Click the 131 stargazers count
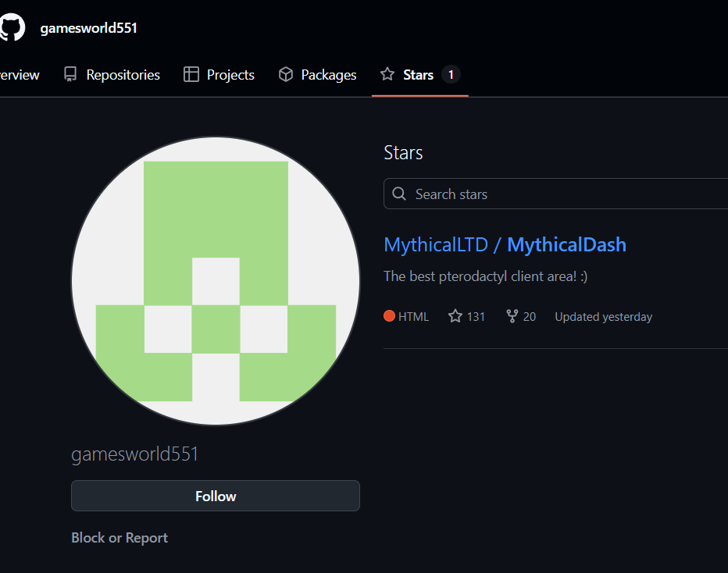The height and width of the screenshot is (573, 728). (476, 316)
